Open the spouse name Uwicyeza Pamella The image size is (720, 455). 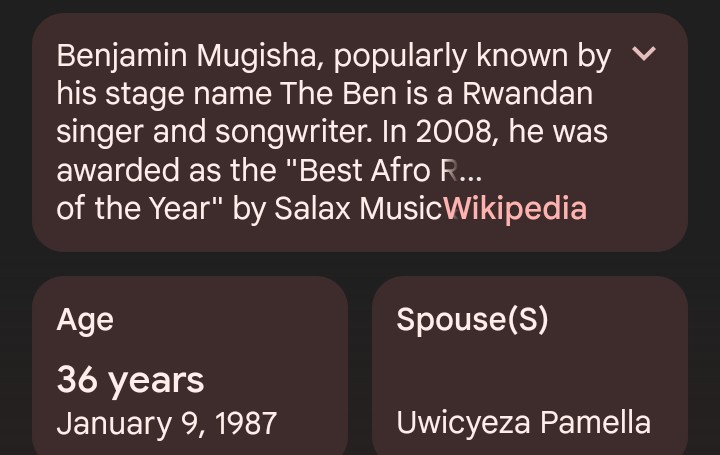point(523,422)
